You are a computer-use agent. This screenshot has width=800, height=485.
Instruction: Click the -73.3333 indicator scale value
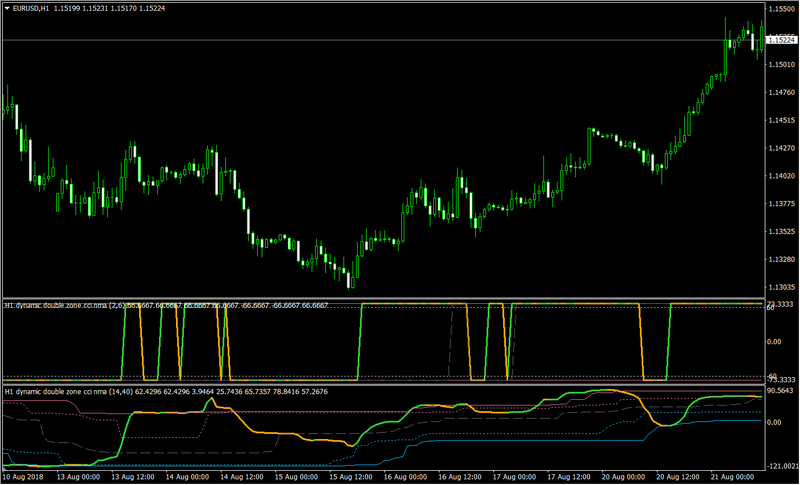[x=781, y=380]
